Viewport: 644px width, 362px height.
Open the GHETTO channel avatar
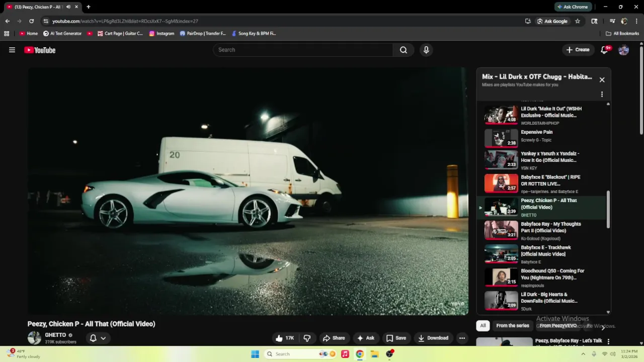point(34,338)
